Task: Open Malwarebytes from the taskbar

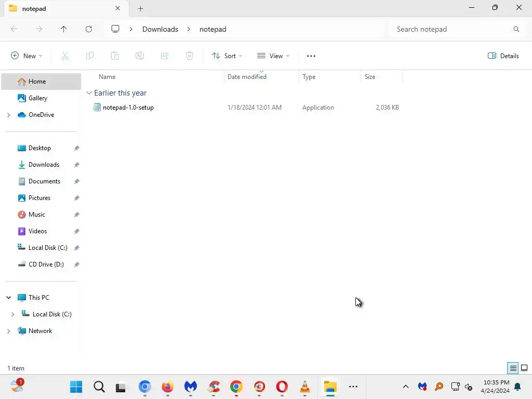Action: 191,387
